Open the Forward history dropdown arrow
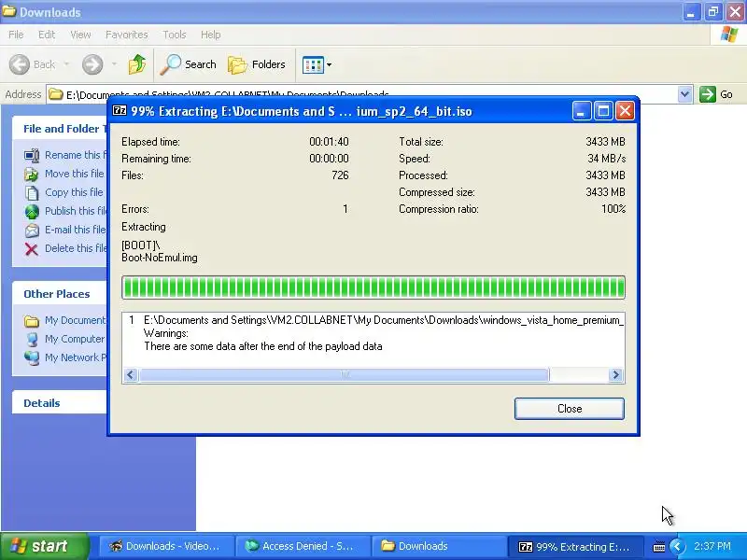The width and height of the screenshot is (747, 560). pos(114,64)
